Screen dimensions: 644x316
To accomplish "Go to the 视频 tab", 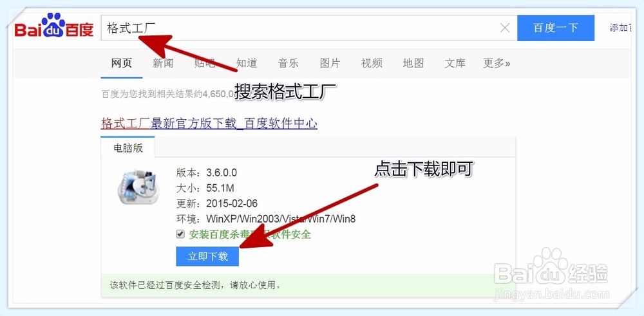I will coord(372,63).
